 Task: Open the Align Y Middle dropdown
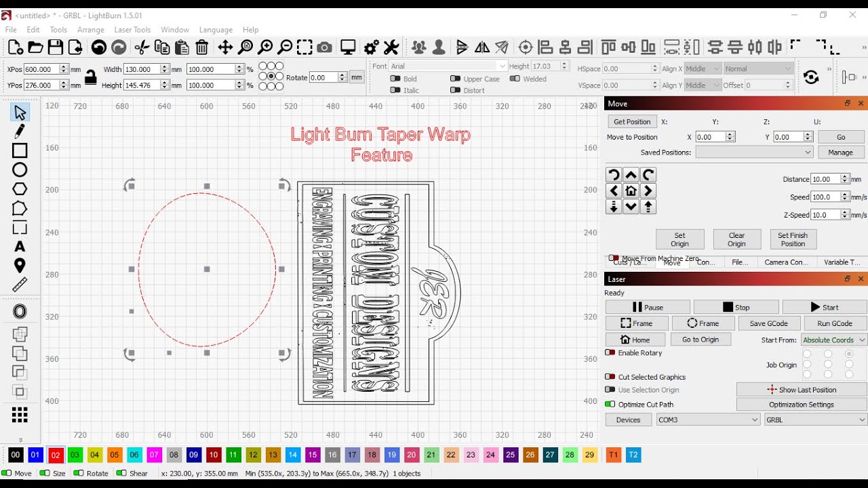pos(703,85)
